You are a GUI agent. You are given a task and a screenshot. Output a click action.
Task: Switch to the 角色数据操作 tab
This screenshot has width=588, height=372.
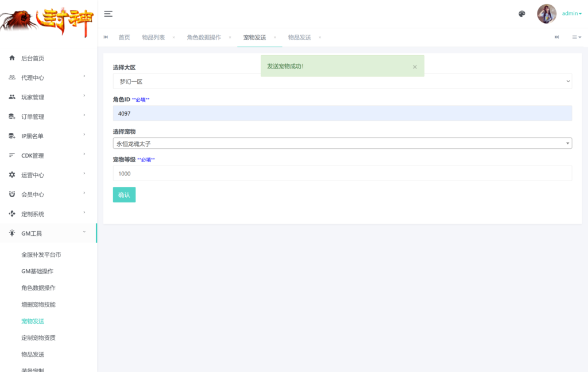click(x=204, y=37)
